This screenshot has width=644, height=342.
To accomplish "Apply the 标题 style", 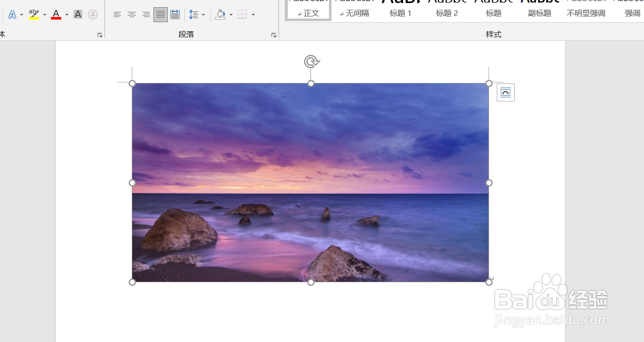I will point(494,10).
